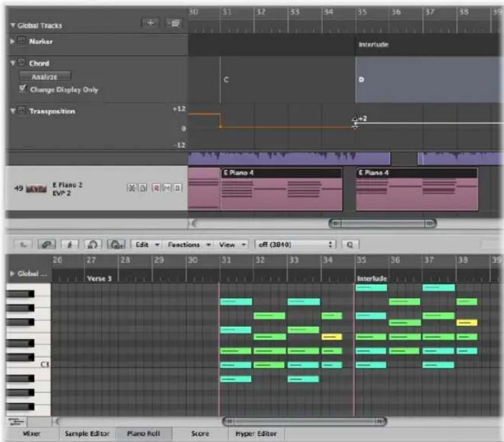Open the global tracks configuration icon
This screenshot has height=442, width=504.
[x=174, y=23]
